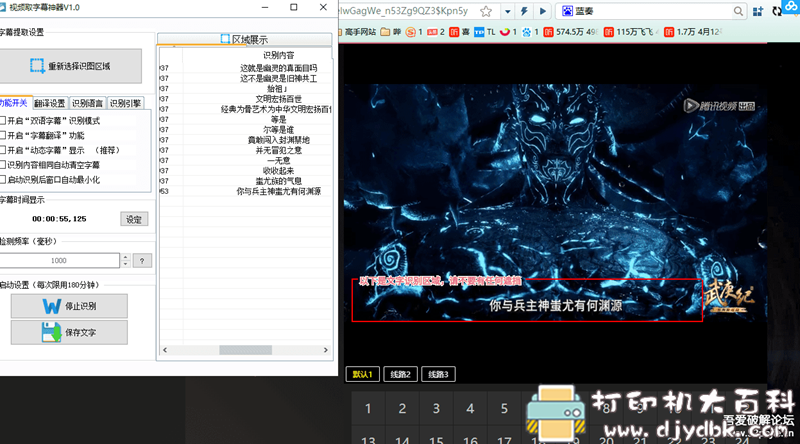Open the red swirl bookmark labeled 1
The width and height of the screenshot is (800, 444).
508,32
